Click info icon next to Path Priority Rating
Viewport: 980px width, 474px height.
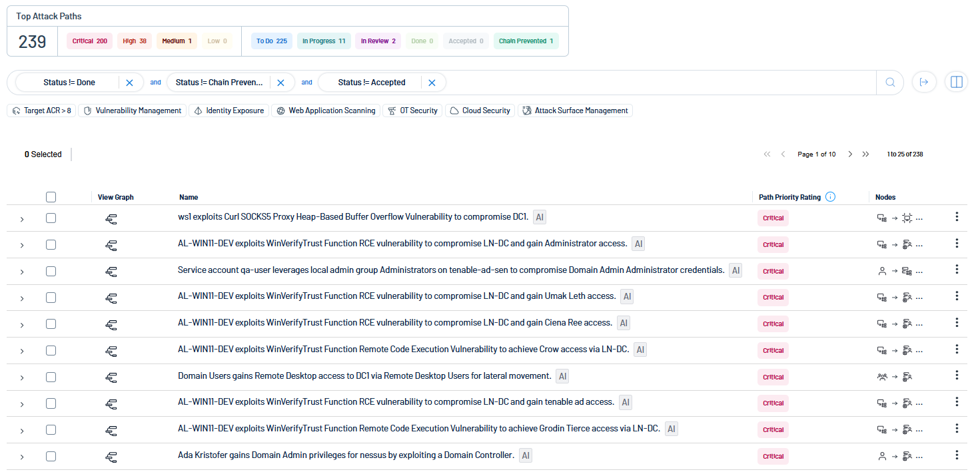[830, 197]
